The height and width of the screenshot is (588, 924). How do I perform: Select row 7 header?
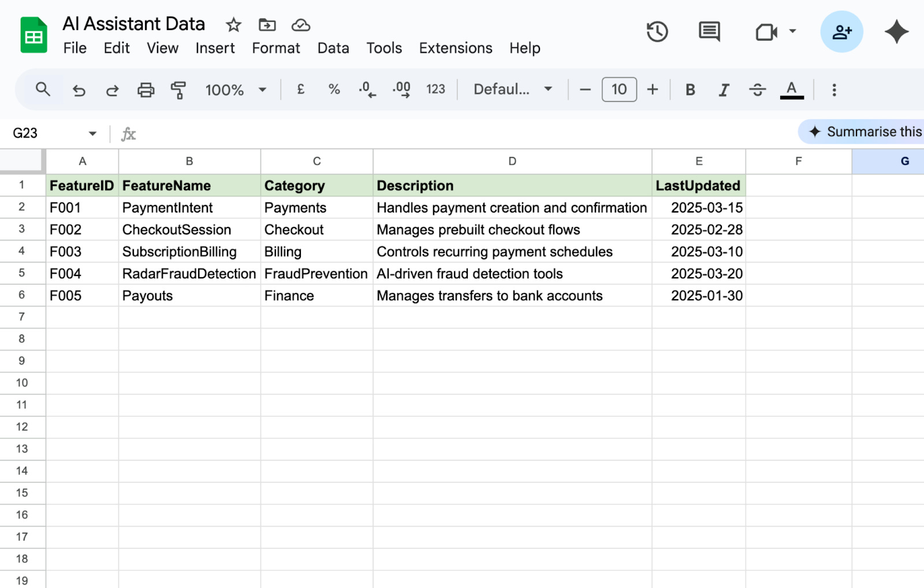pyautogui.click(x=22, y=317)
